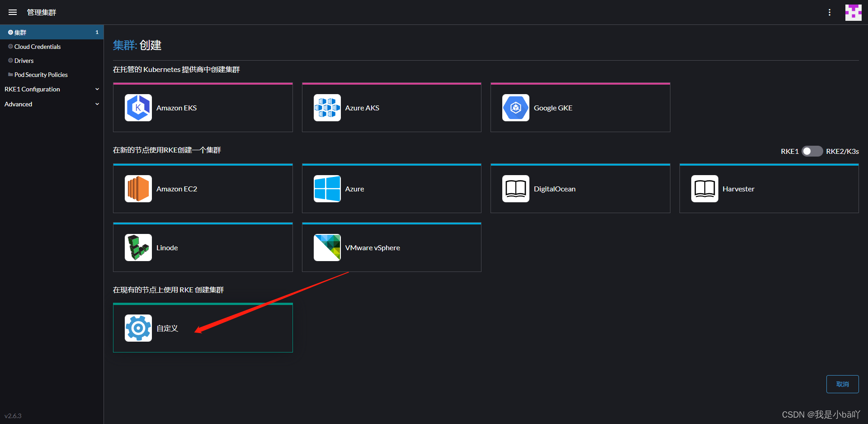The height and width of the screenshot is (424, 868).
Task: Click the Linode card text label
Action: [167, 248]
